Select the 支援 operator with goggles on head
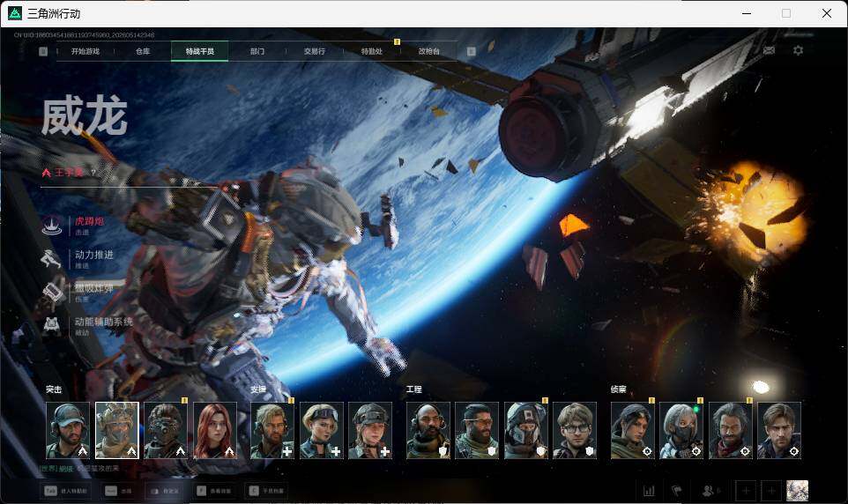Viewport: 848px width, 504px height. (x=321, y=431)
